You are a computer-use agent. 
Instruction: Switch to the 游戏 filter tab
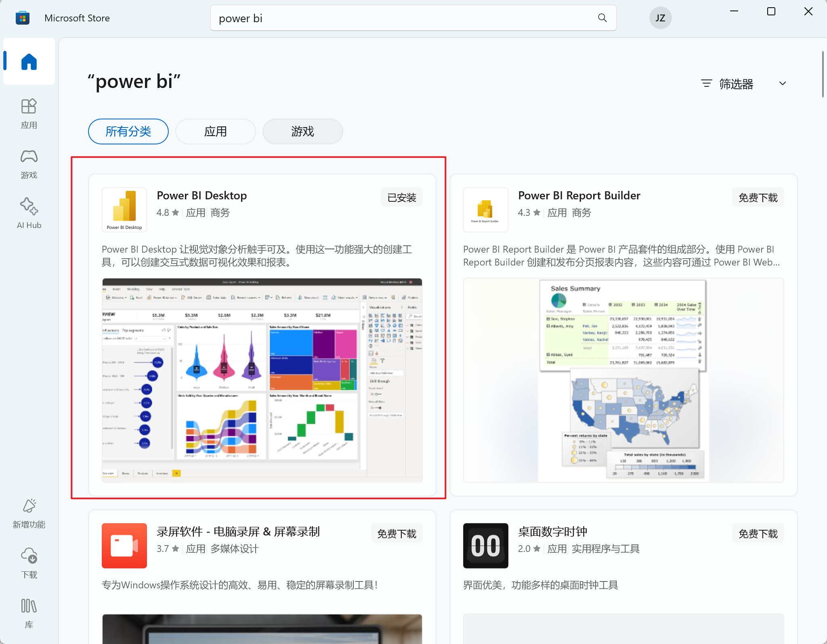click(302, 132)
